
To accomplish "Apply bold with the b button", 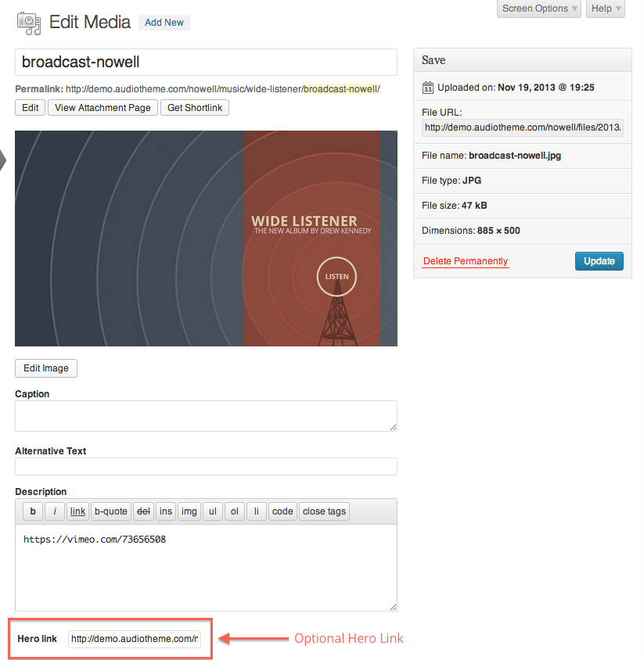I will point(33,511).
